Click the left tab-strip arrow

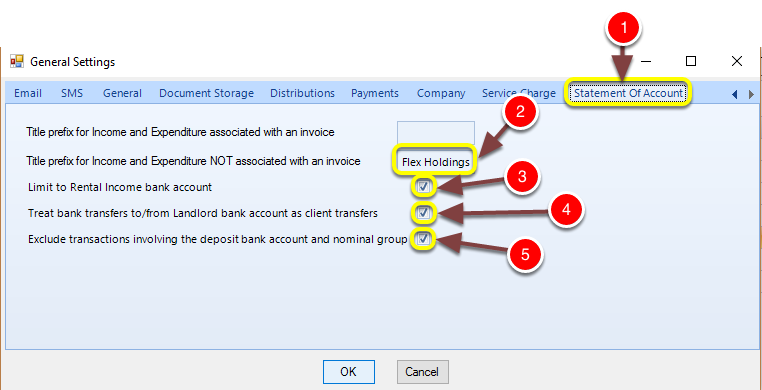click(734, 94)
